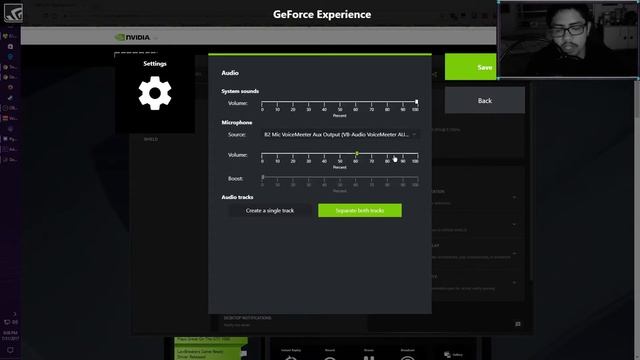
Task: Click the Microphone Boost slider
Action: (340, 178)
